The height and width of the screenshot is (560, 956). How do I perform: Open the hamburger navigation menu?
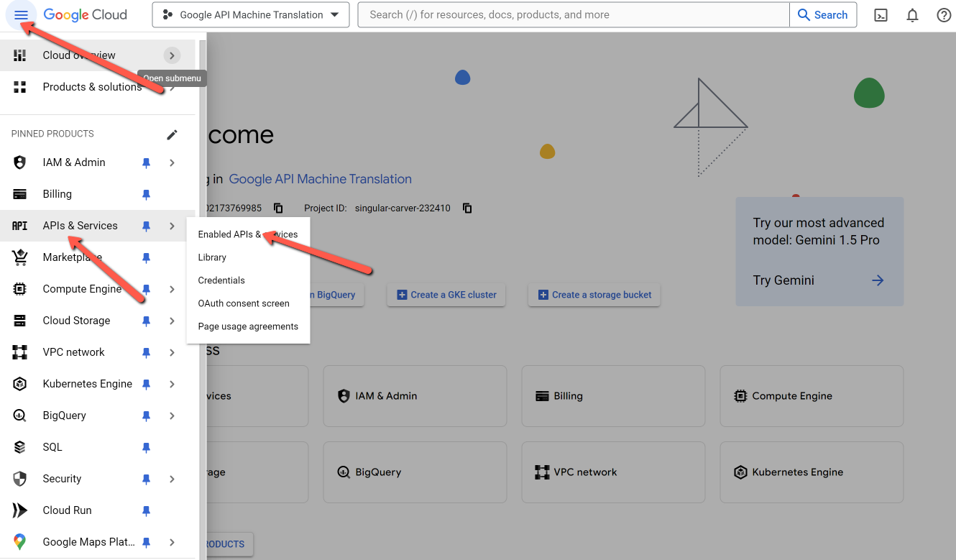click(21, 15)
